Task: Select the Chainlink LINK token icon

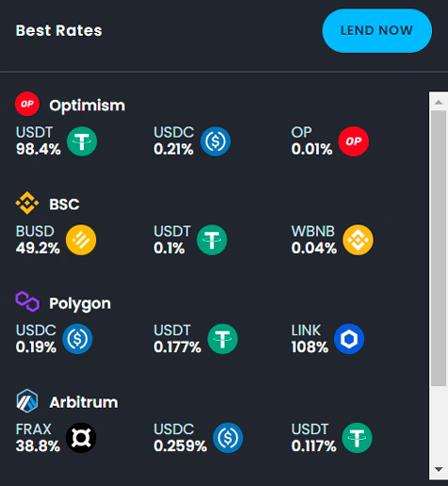Action: pos(349,339)
